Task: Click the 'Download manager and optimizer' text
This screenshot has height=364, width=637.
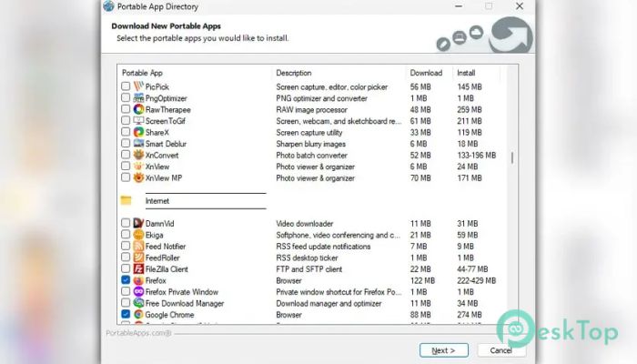Action: tap(329, 303)
